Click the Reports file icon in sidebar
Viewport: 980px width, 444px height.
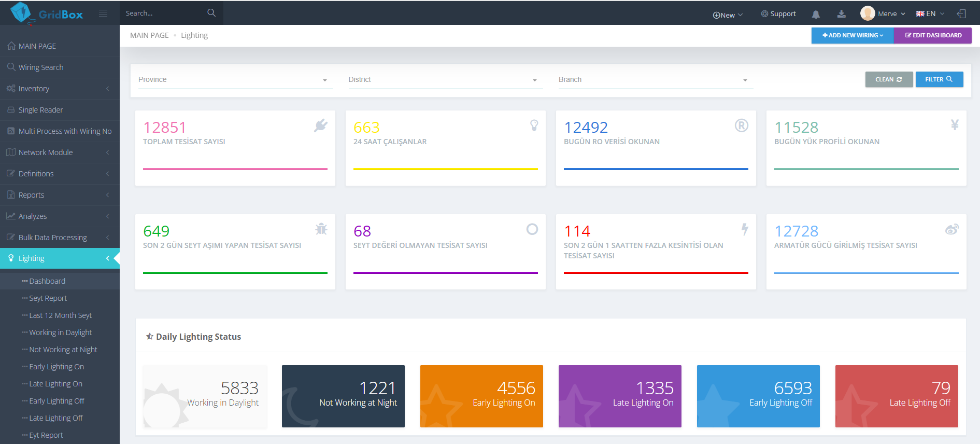(11, 195)
